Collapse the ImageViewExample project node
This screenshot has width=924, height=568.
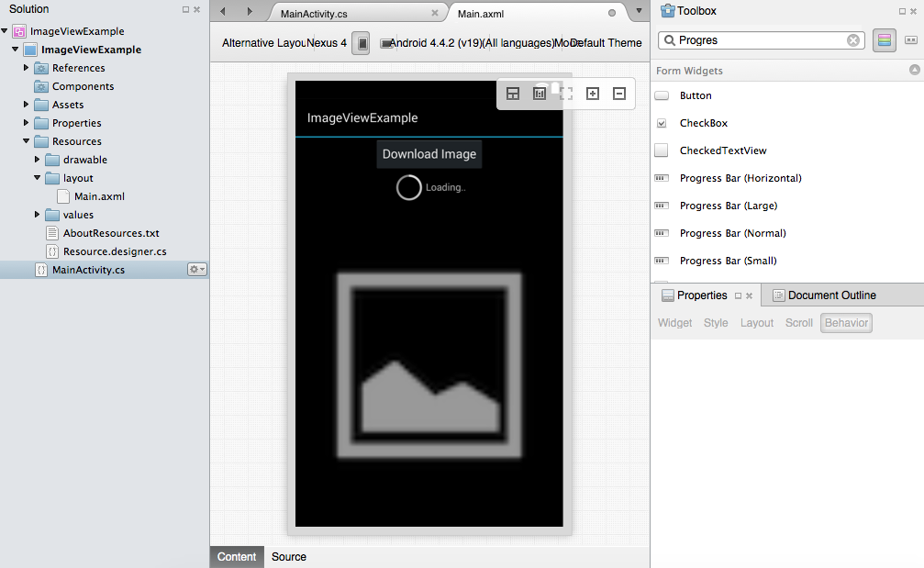[16, 49]
